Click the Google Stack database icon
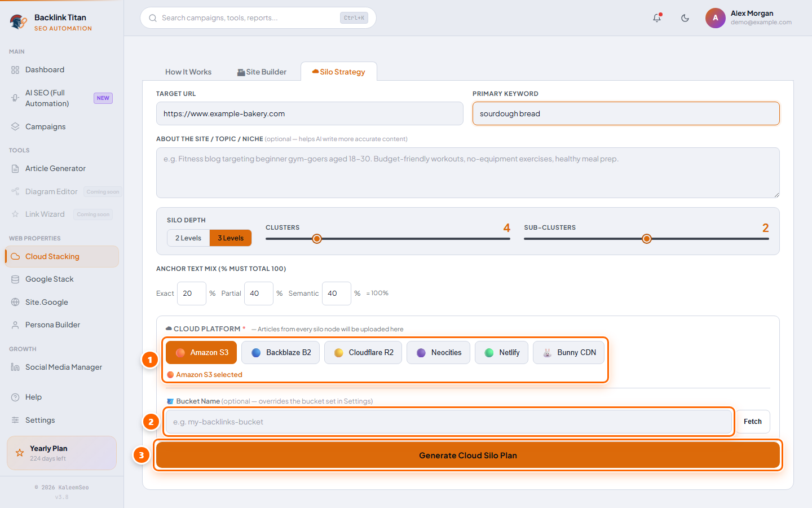The width and height of the screenshot is (812, 508). pos(15,279)
